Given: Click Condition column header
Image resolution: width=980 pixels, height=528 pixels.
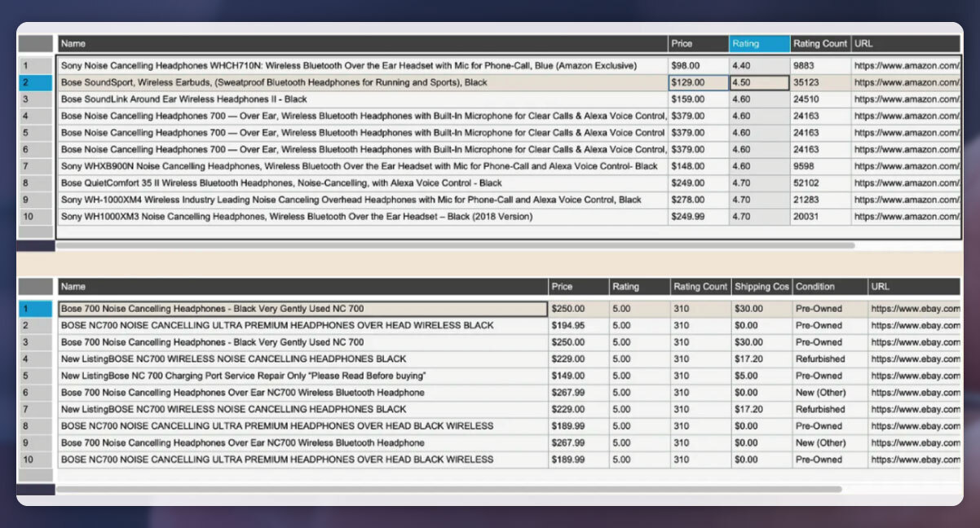Looking at the screenshot, I should coord(830,287).
